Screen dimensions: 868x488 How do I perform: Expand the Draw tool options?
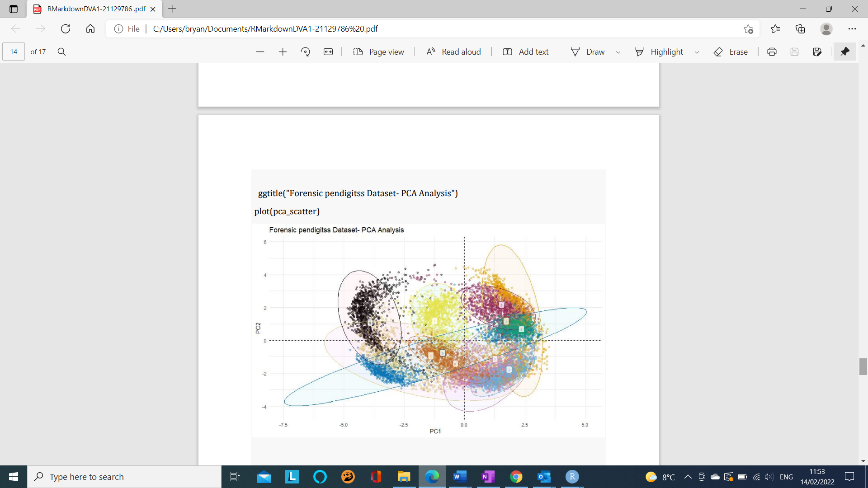(618, 52)
